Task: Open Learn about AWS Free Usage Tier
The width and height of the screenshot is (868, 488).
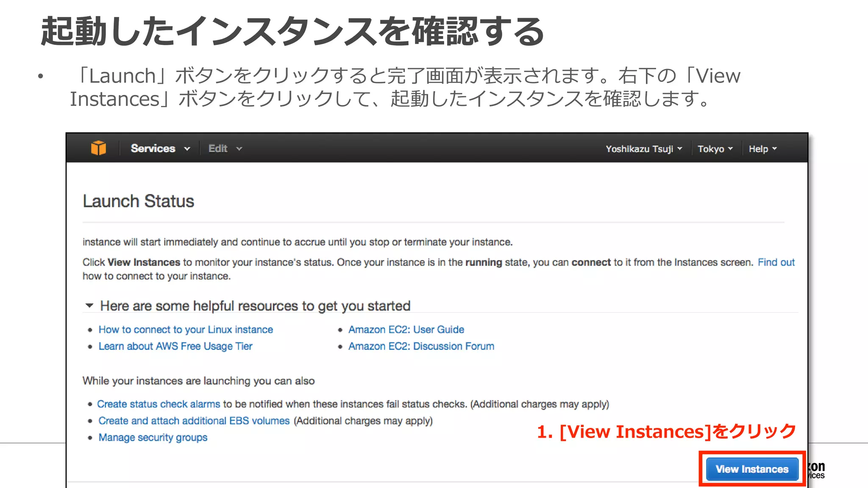Action: point(175,346)
